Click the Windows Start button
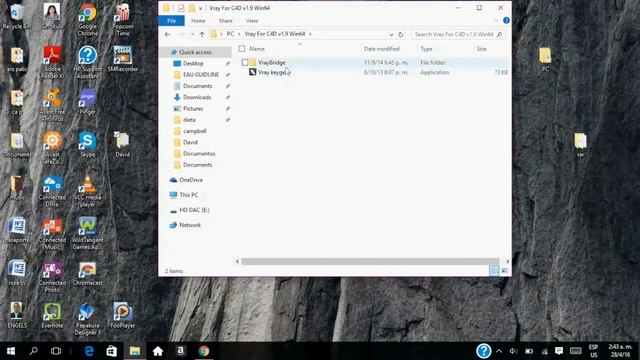This screenshot has width=640, height=360. click(11, 351)
